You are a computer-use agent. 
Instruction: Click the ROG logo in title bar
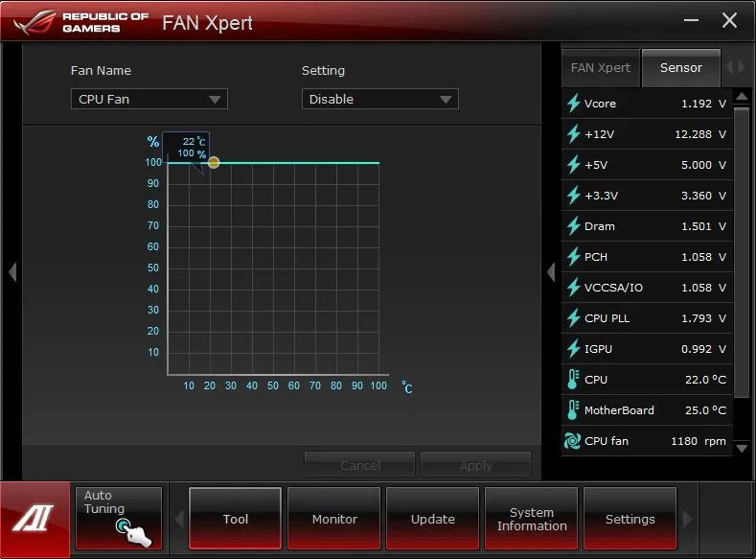coord(34,22)
